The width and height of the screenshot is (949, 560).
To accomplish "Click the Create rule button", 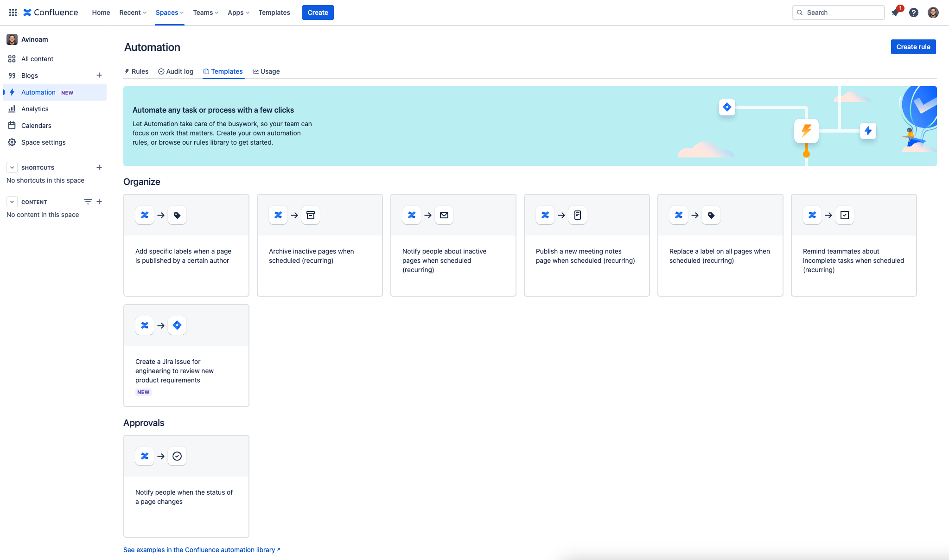I will (913, 46).
